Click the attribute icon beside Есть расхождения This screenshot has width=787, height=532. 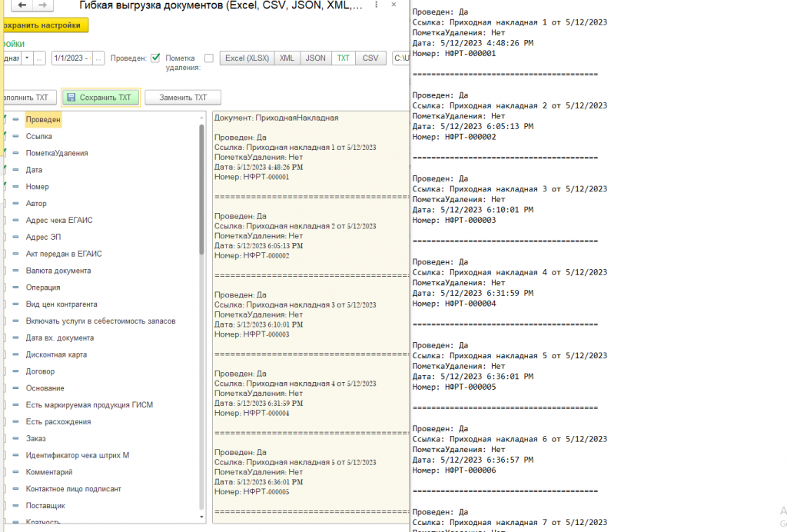pos(15,421)
